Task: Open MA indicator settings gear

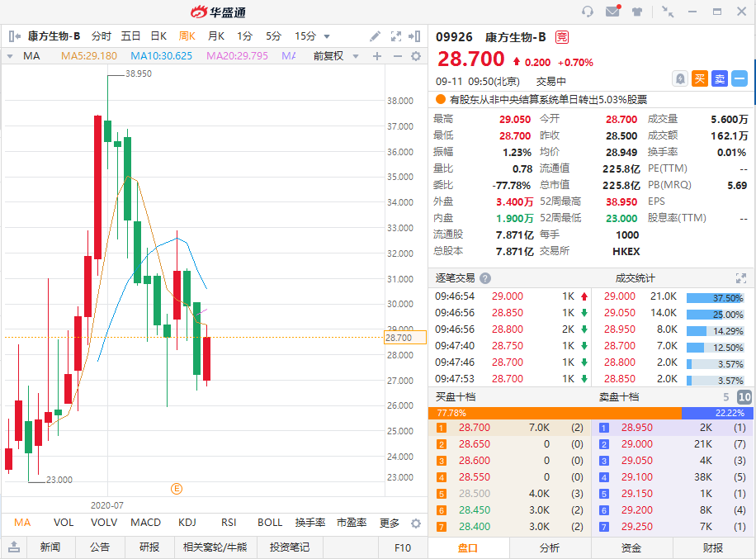Action: pyautogui.click(x=416, y=56)
